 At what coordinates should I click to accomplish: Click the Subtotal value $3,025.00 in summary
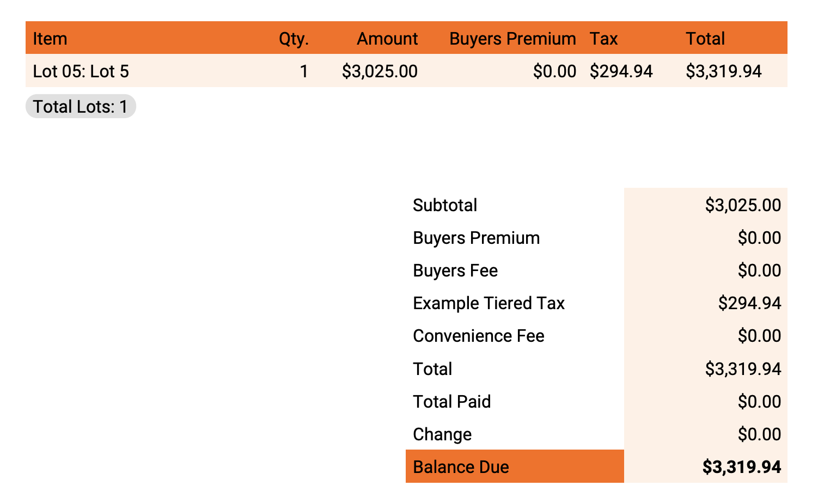(x=742, y=205)
